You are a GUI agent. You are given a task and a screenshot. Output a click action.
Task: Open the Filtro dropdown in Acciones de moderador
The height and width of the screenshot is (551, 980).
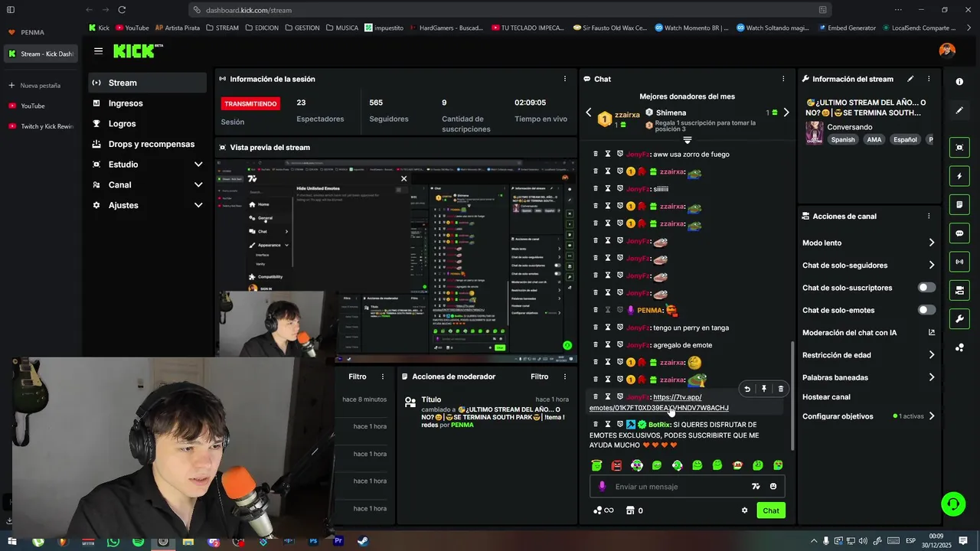point(540,377)
